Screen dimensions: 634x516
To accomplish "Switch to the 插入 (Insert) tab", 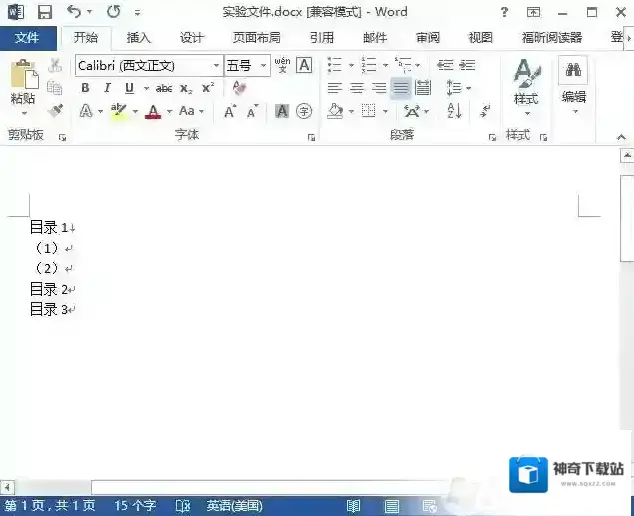I will pos(139,38).
